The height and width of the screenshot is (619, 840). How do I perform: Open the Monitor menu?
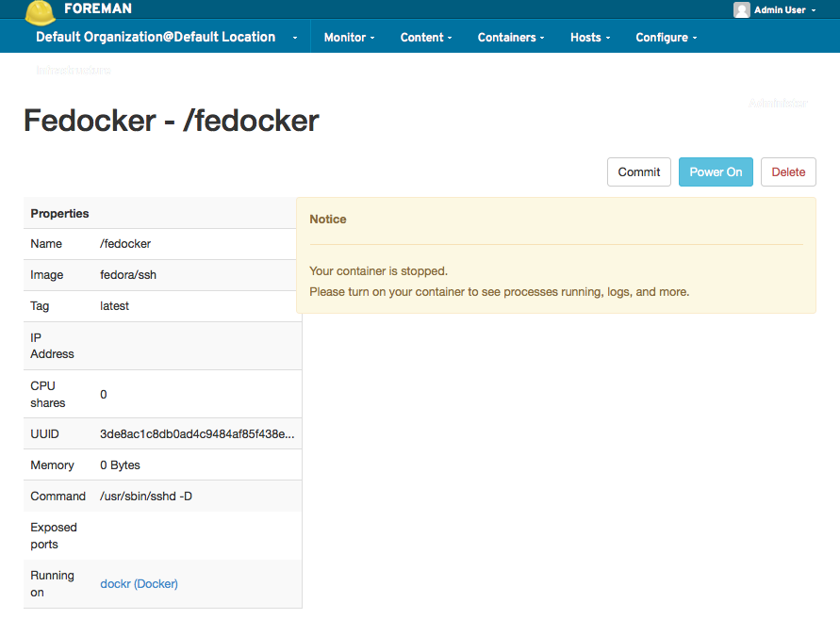[349, 38]
